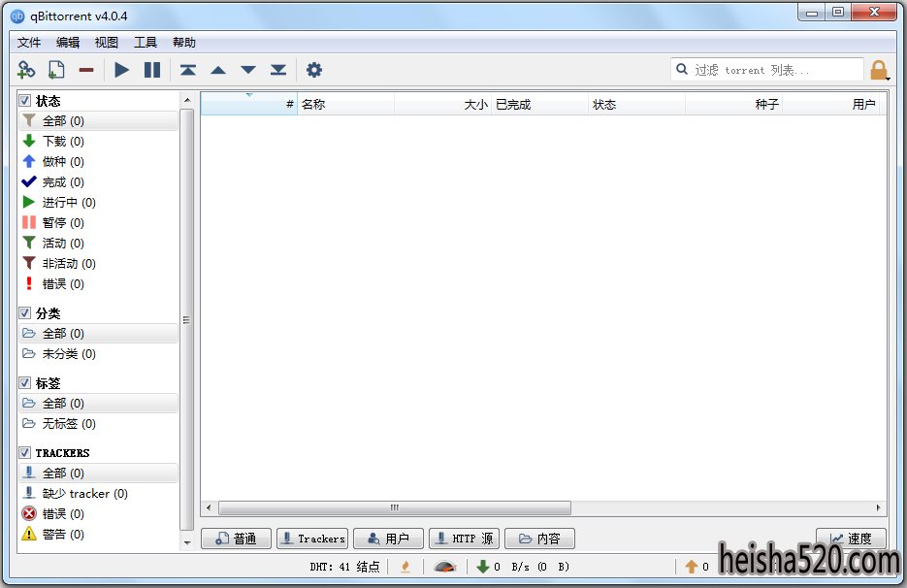Filter torrent list input field
Screen dimensions: 907x588
tap(767, 70)
